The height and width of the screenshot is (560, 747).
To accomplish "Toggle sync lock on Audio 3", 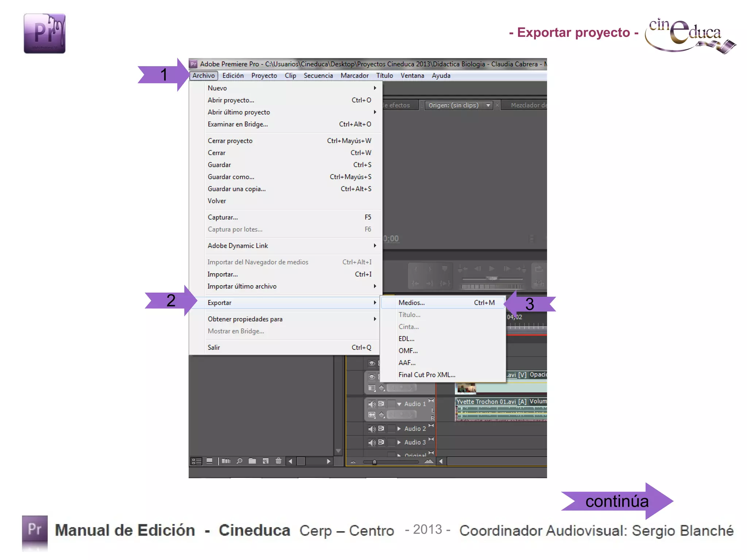I will click(381, 442).
